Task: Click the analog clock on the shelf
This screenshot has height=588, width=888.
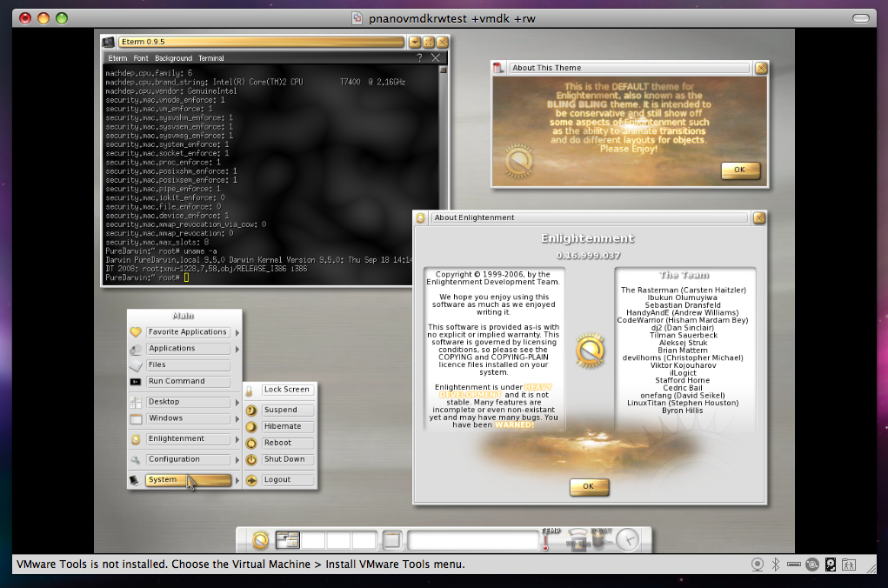Action: point(628,539)
